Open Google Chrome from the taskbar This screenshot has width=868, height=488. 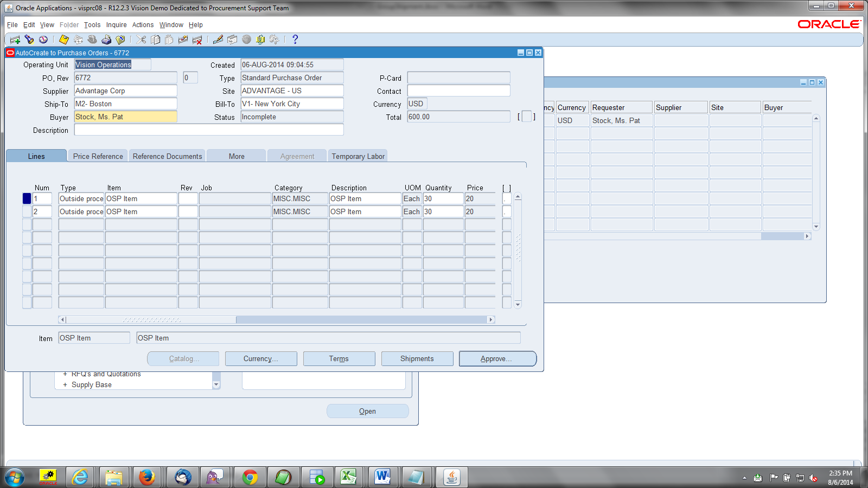coord(250,477)
